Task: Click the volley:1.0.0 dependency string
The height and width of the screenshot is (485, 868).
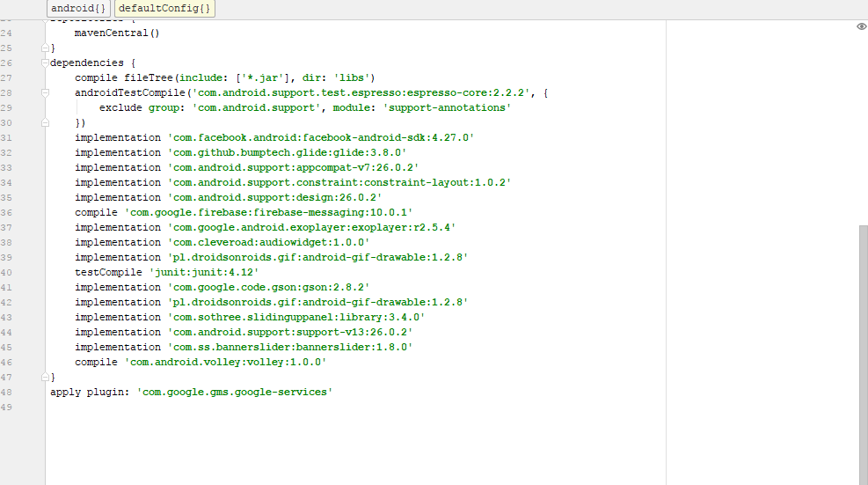Action: (225, 363)
